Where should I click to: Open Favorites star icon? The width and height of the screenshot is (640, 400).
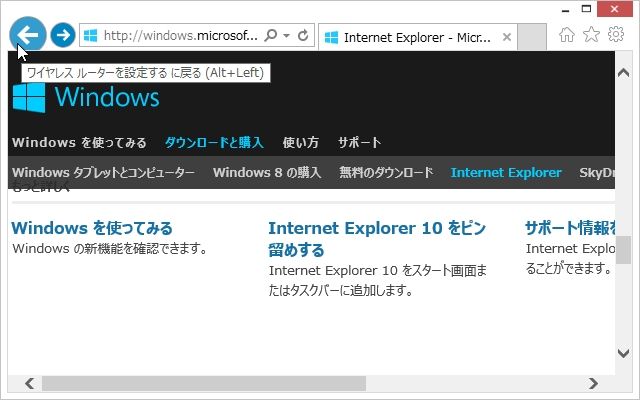point(591,35)
